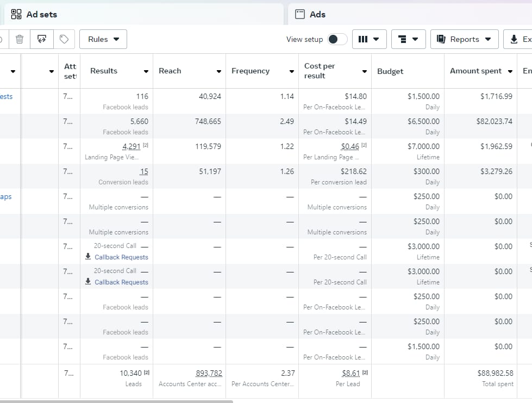Viewport: 532px width, 403px height.
Task: Click the Reach column dropdown arrow
Action: point(219,71)
